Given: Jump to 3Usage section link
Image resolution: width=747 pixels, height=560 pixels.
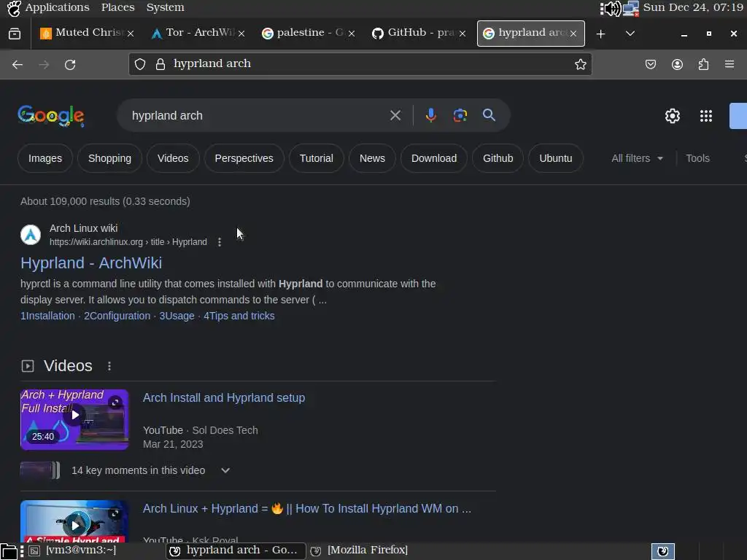Looking at the screenshot, I should click(177, 316).
